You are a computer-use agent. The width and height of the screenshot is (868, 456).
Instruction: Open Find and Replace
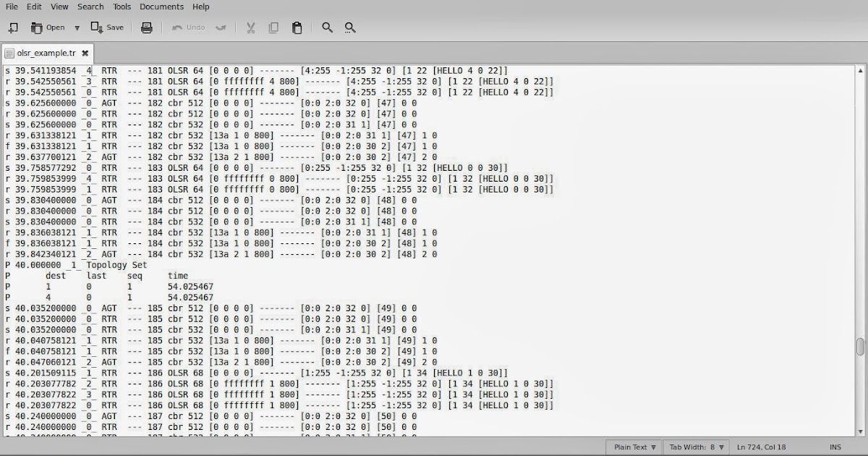click(350, 27)
